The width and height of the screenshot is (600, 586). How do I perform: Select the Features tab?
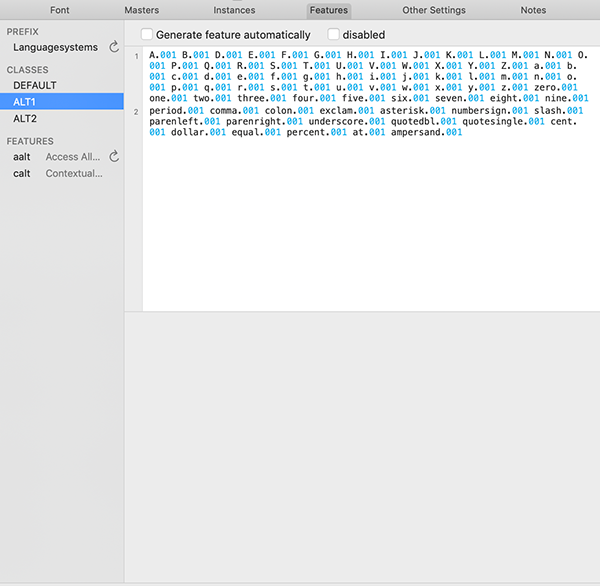coord(329,10)
